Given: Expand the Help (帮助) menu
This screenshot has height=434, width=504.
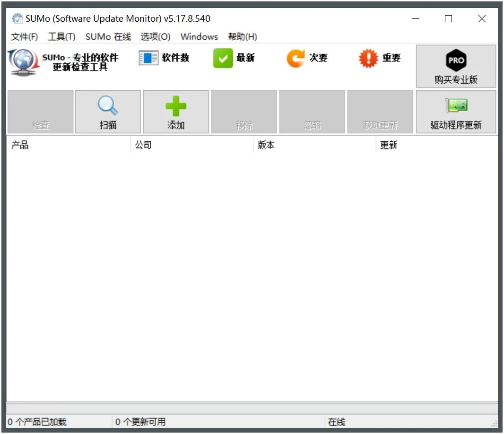Looking at the screenshot, I should click(242, 37).
